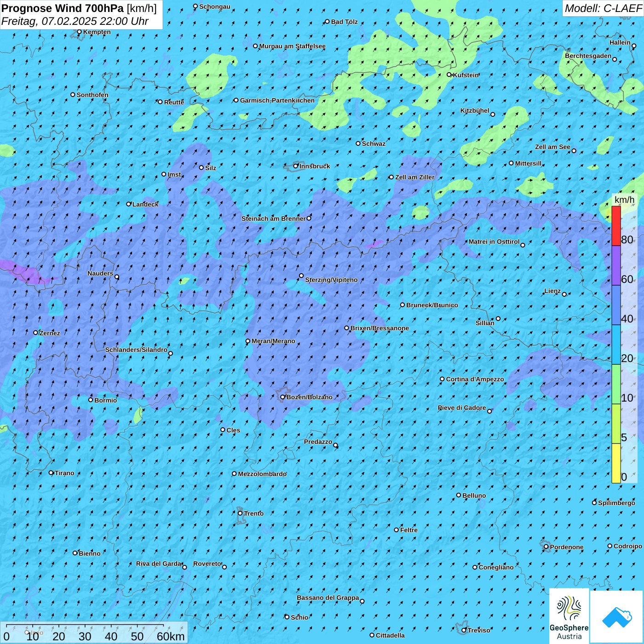Click the Schongau label

point(215,6)
